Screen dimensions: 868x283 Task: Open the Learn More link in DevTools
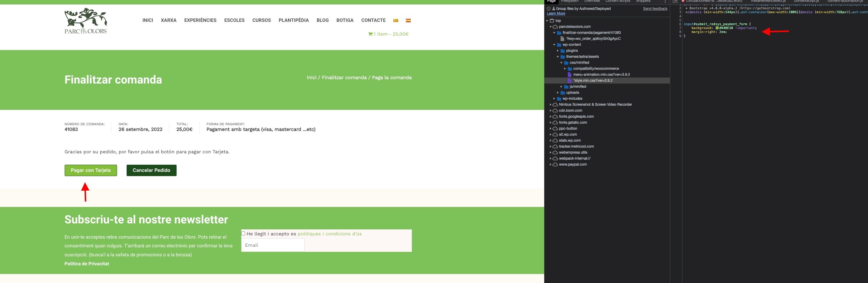pyautogui.click(x=556, y=13)
